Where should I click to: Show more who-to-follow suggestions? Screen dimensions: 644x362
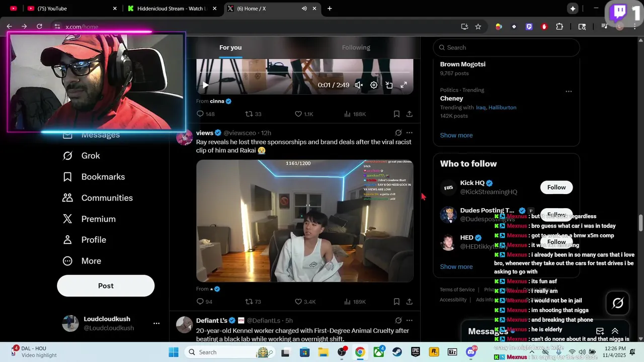[456, 266]
